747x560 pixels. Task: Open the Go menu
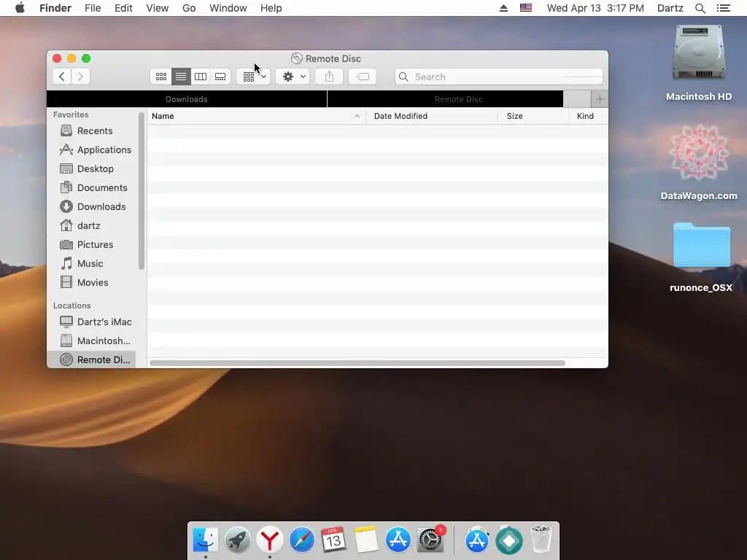tap(189, 8)
